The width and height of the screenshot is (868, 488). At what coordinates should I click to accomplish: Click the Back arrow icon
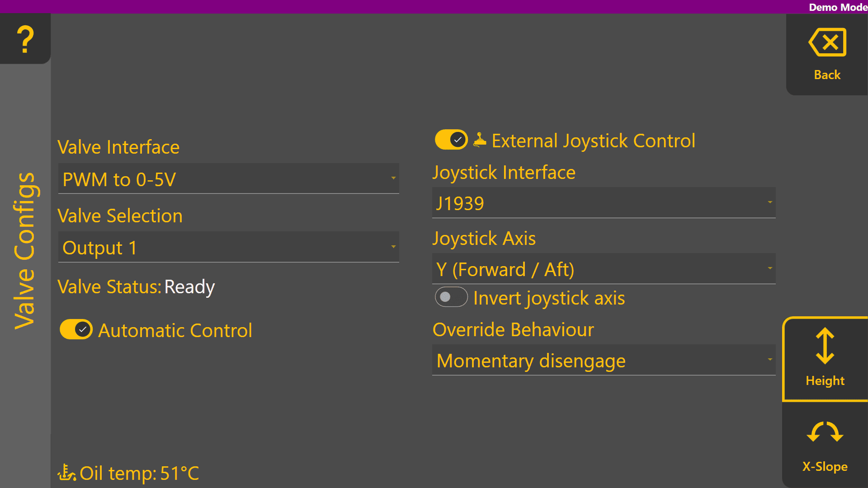(827, 42)
